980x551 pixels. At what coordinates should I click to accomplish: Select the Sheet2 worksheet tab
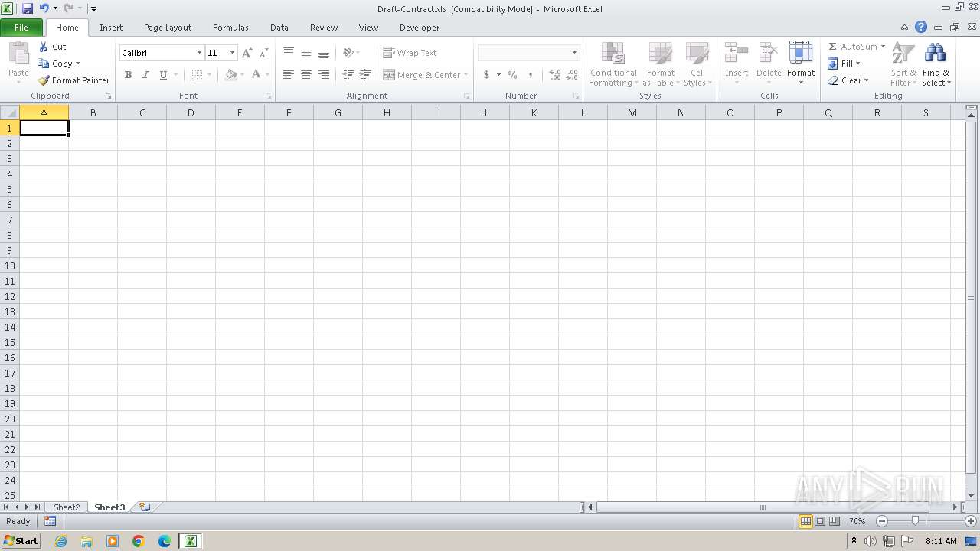click(x=67, y=507)
